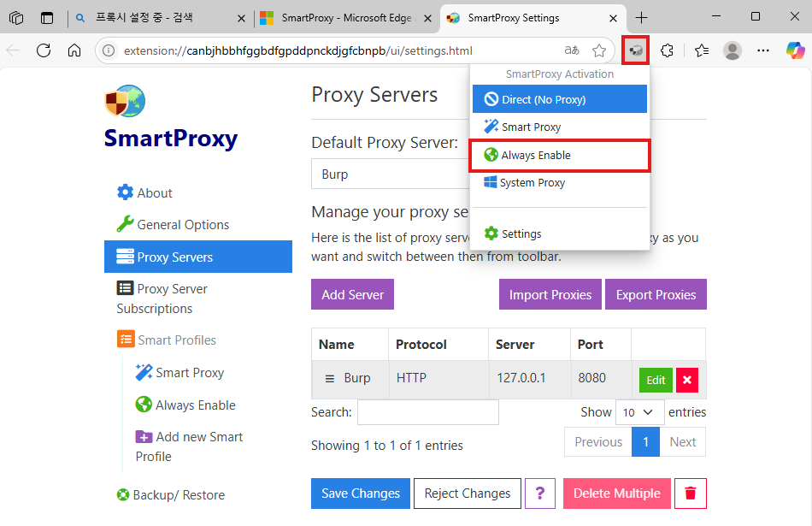Click the browser address bar URL

tap(298, 50)
